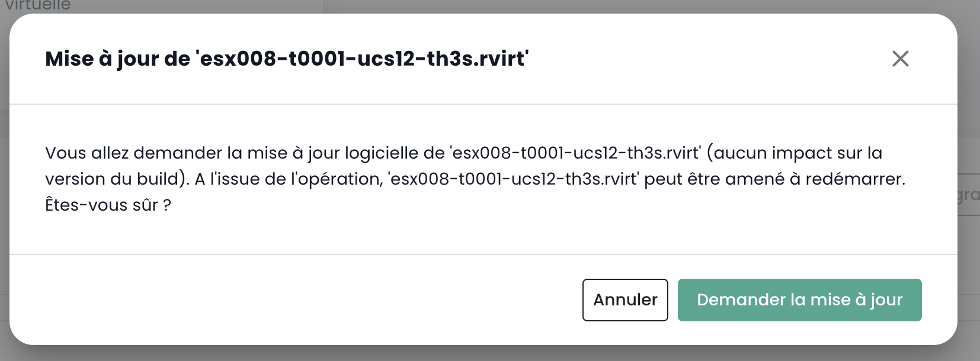Viewport: 980px width, 361px height.
Task: Click the 'virtuelle' text behind the dialog
Action: tap(38, 5)
